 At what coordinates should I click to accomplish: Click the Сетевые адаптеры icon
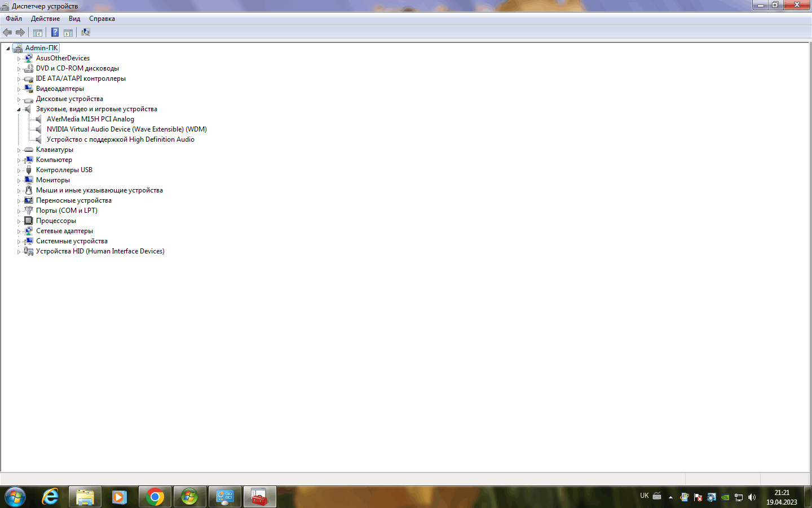[x=29, y=231]
